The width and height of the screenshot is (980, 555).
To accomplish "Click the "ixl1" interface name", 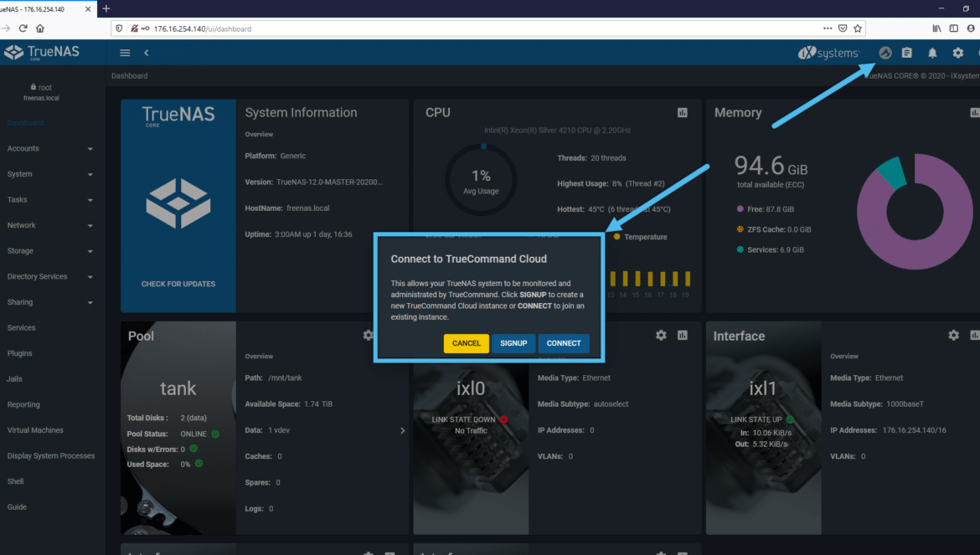I will click(762, 388).
